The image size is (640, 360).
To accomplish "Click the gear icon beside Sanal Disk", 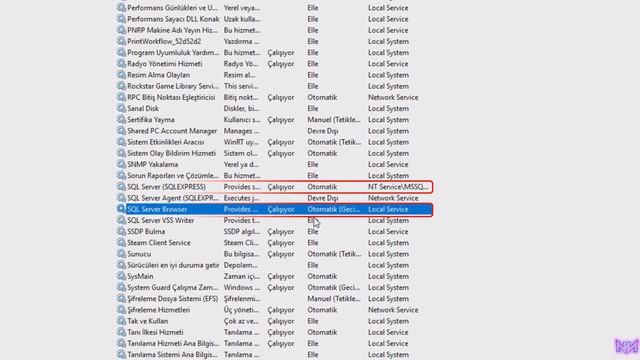I will (x=121, y=108).
